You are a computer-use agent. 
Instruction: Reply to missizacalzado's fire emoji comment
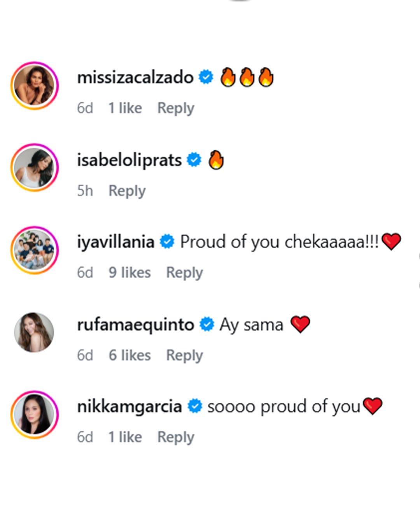click(x=176, y=108)
